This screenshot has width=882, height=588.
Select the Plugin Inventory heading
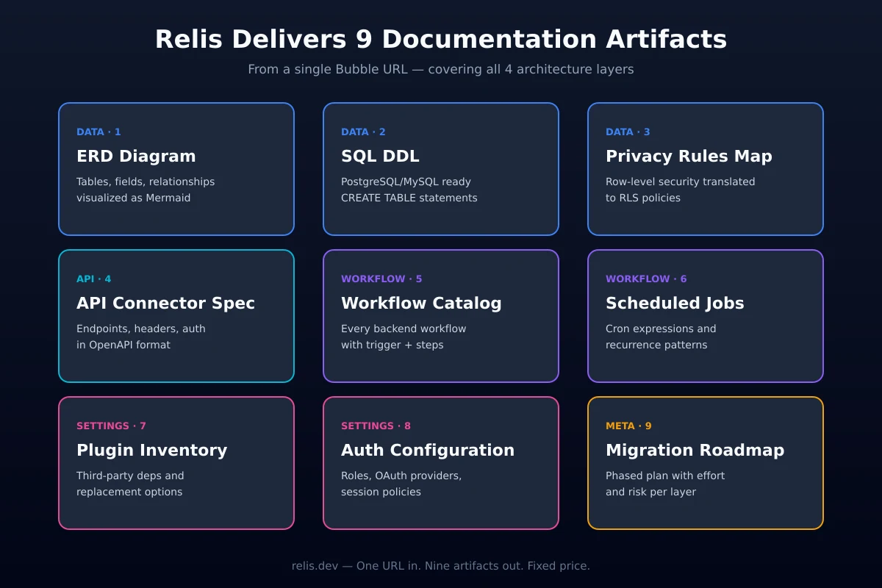click(x=151, y=451)
